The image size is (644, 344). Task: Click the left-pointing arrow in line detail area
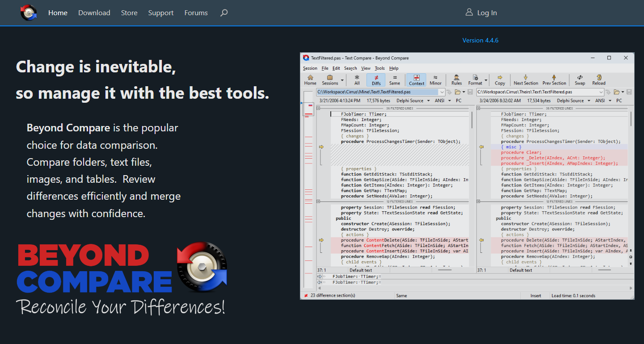tap(319, 282)
